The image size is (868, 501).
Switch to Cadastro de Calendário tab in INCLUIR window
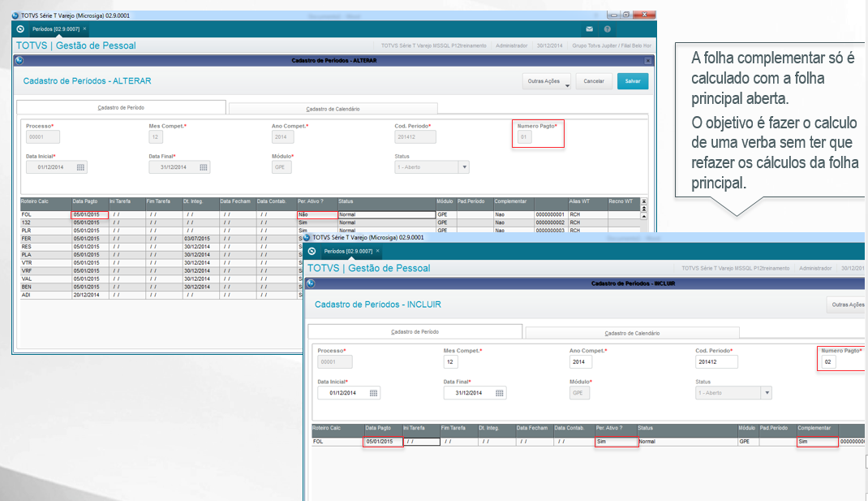632,333
